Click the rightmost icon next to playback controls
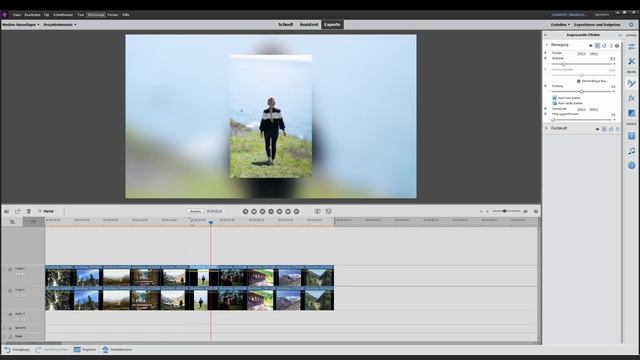Viewport: 640px width, 360px height. coord(329,211)
